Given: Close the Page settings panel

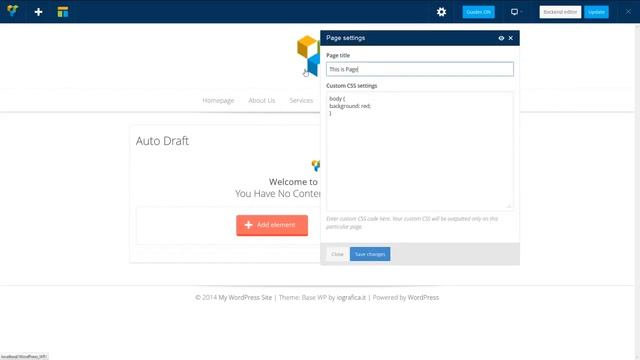Looking at the screenshot, I should point(511,38).
